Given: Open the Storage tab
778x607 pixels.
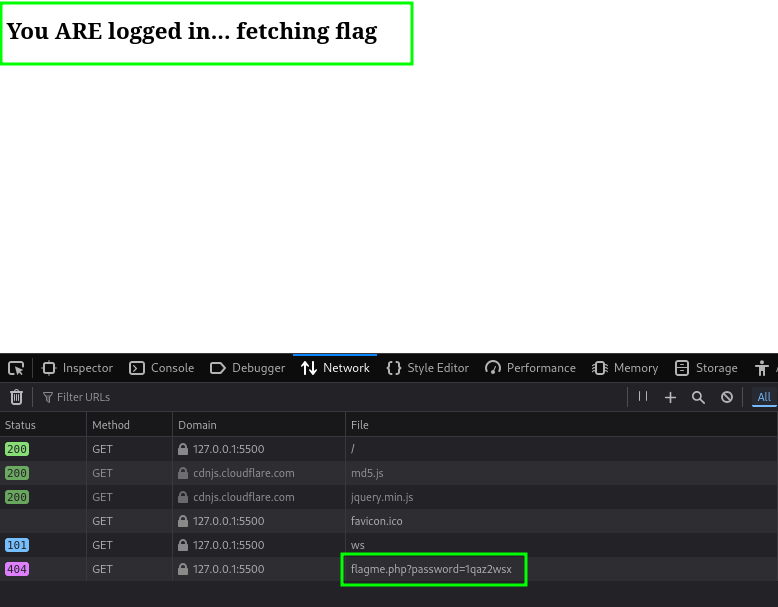Looking at the screenshot, I should coord(706,368).
